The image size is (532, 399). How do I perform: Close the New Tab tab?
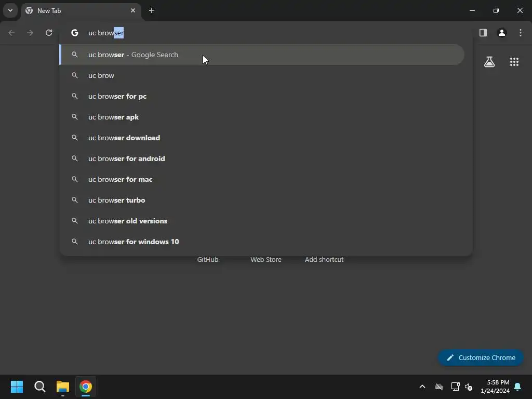[133, 10]
